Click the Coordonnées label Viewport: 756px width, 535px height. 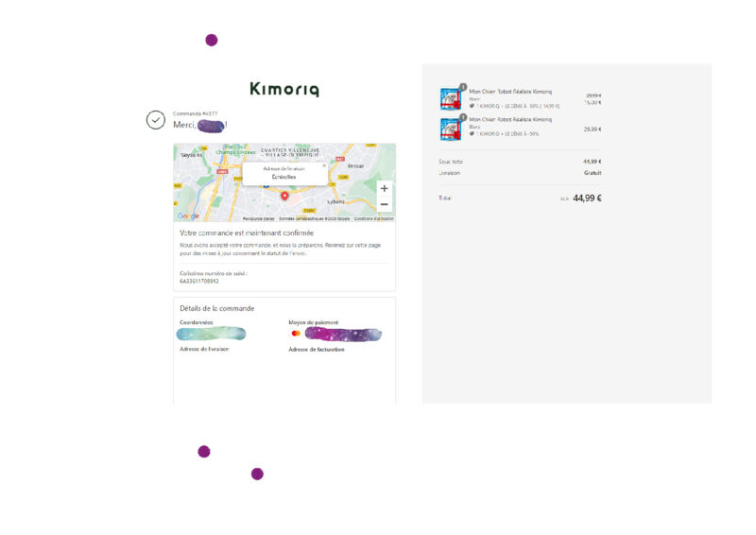tap(197, 322)
